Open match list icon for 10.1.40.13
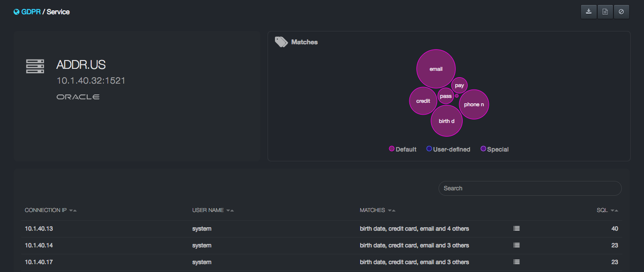 [516, 229]
